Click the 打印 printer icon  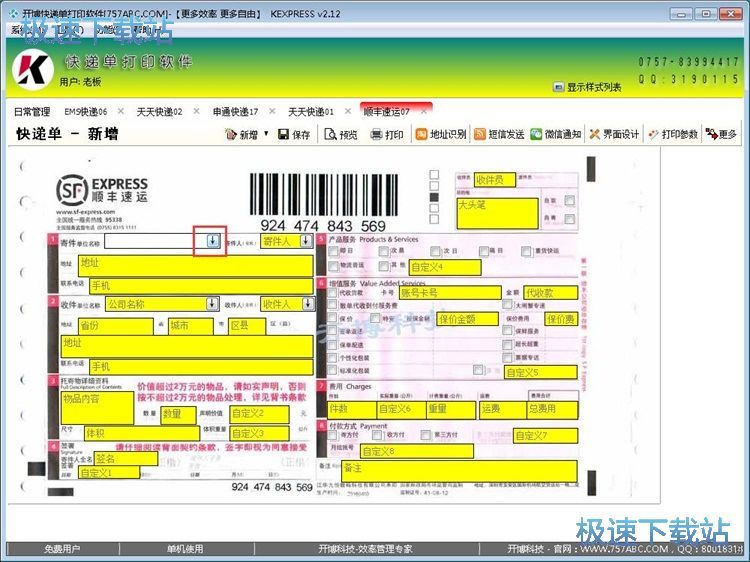(x=376, y=134)
